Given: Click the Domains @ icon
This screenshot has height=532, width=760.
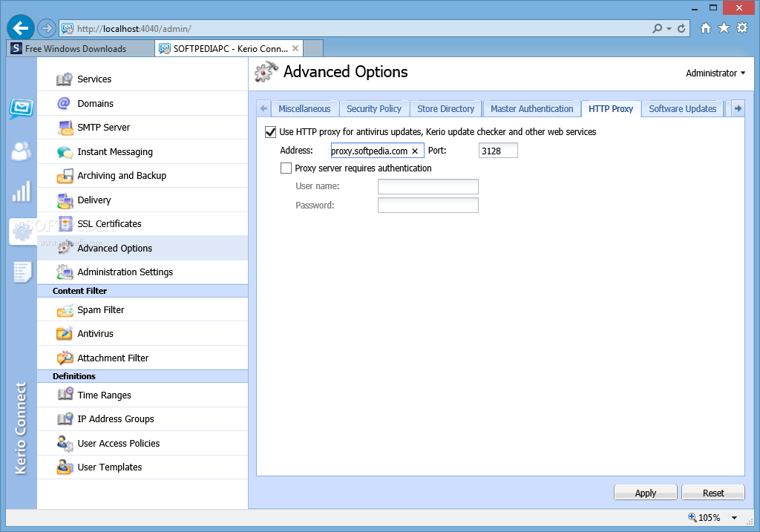Looking at the screenshot, I should [64, 103].
